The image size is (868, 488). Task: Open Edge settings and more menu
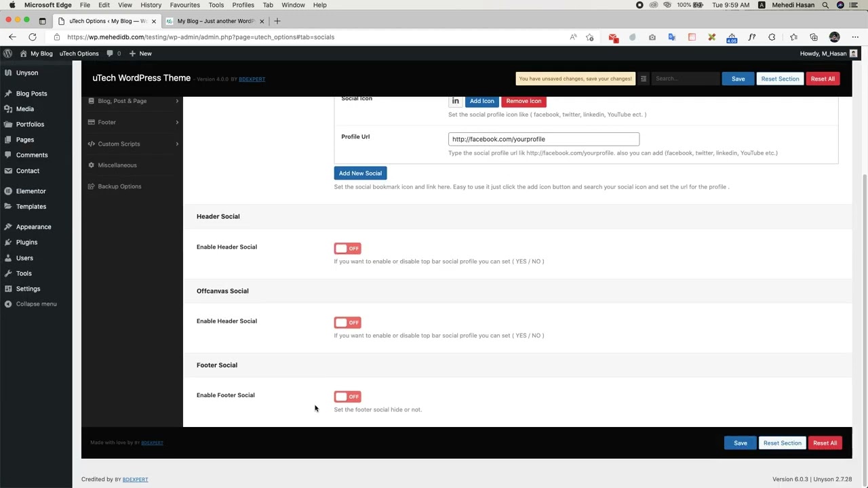[855, 37]
